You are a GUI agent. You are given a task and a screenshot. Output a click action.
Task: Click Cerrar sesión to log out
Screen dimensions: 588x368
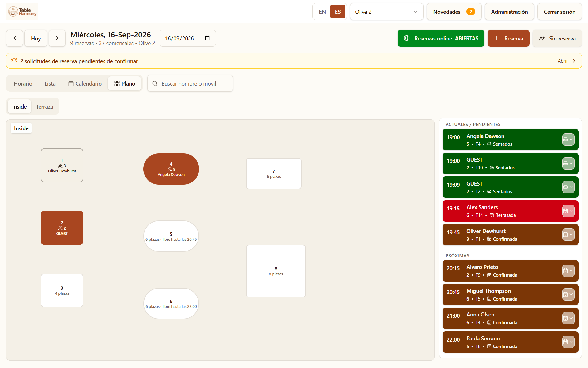(560, 12)
